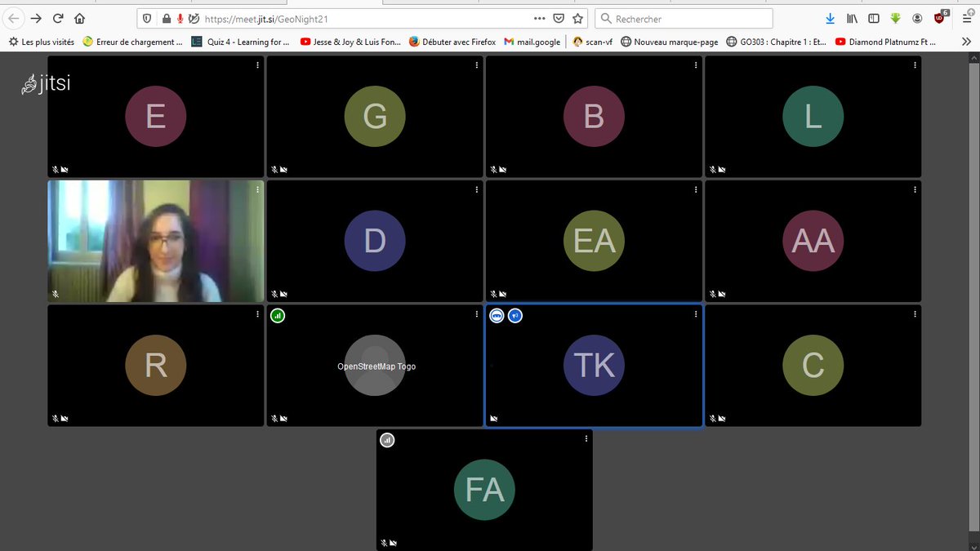
Task: Select participant B avatar tile
Action: click(594, 117)
